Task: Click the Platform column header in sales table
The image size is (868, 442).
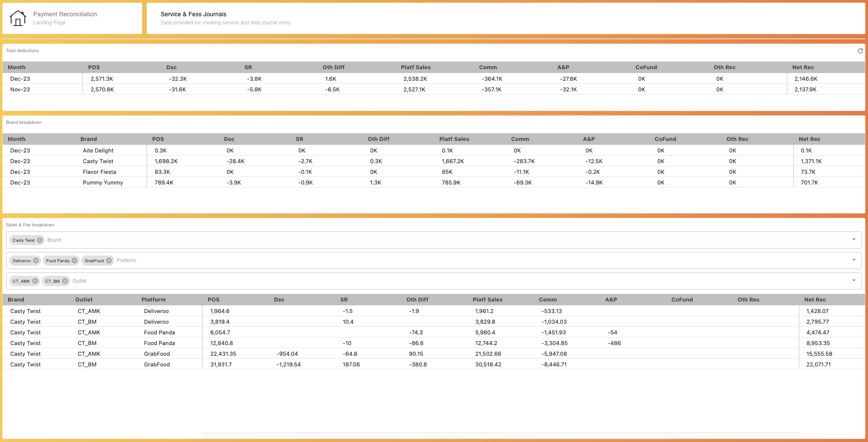Action: point(153,299)
